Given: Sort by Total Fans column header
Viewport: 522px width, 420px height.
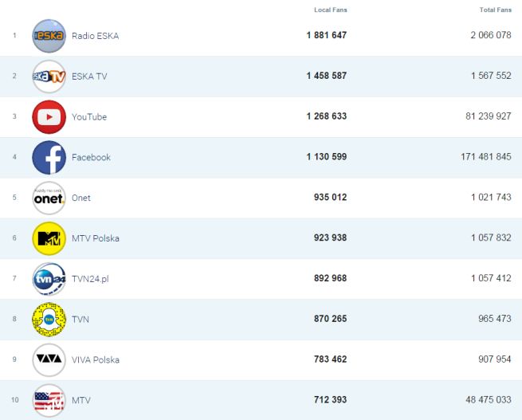Looking at the screenshot, I should click(x=496, y=10).
